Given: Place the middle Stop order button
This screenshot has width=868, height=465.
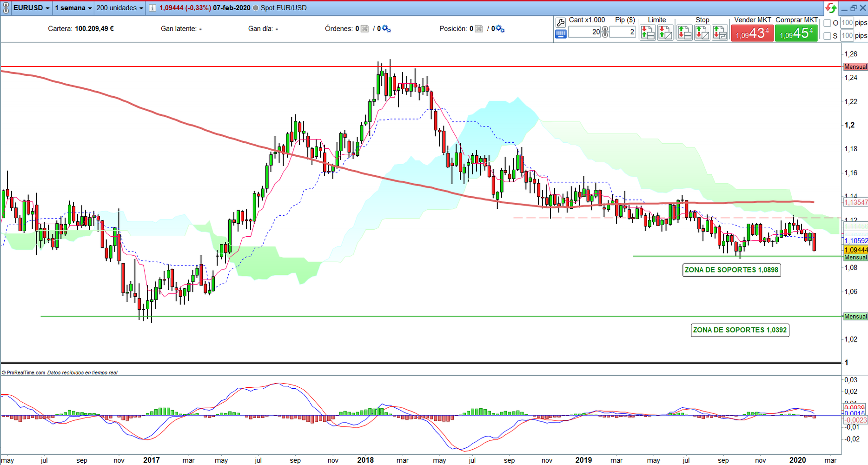Looking at the screenshot, I should 702,33.
